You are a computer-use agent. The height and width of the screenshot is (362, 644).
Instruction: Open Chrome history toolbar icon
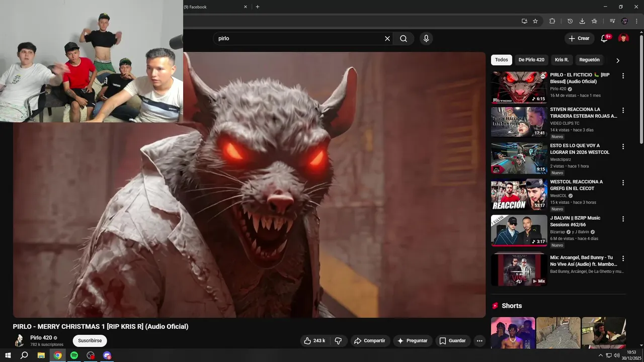coord(570,21)
